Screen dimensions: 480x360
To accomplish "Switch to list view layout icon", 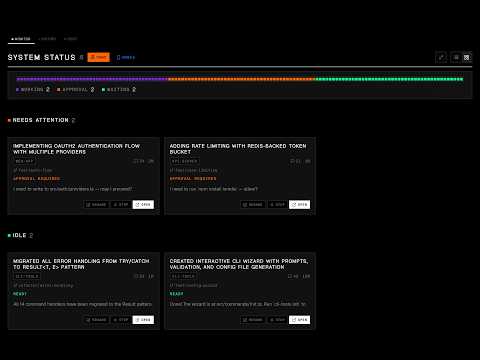I will (x=456, y=57).
